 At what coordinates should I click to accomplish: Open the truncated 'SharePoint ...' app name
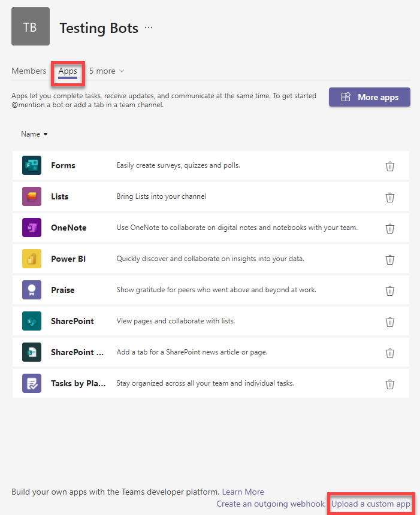[x=77, y=352]
